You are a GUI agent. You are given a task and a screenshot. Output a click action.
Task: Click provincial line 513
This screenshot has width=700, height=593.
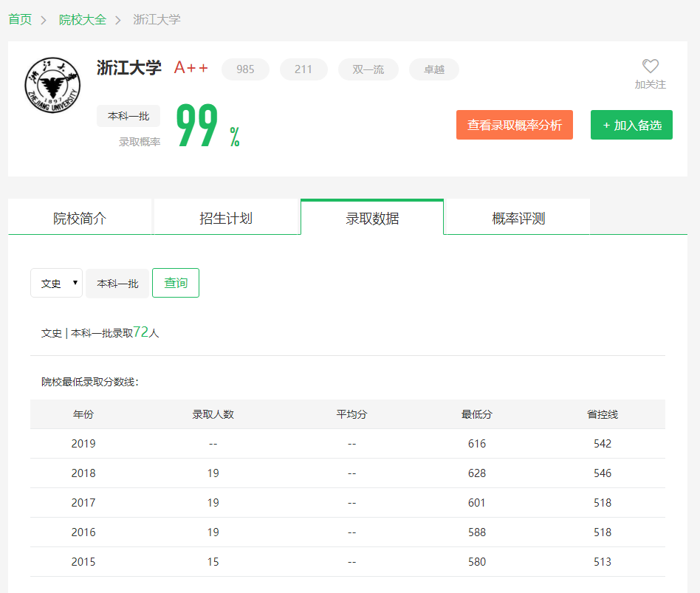[603, 562]
